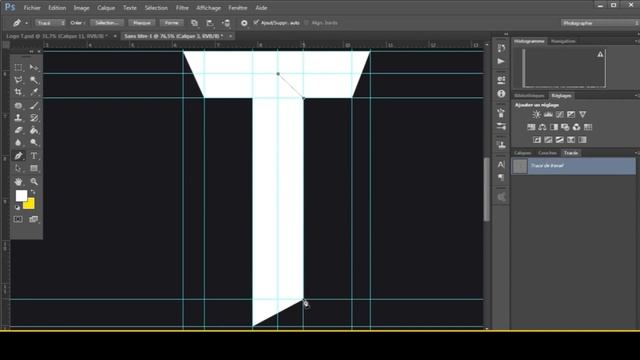This screenshot has width=640, height=360.
Task: Select the Magic Wand tool
Action: point(34,80)
